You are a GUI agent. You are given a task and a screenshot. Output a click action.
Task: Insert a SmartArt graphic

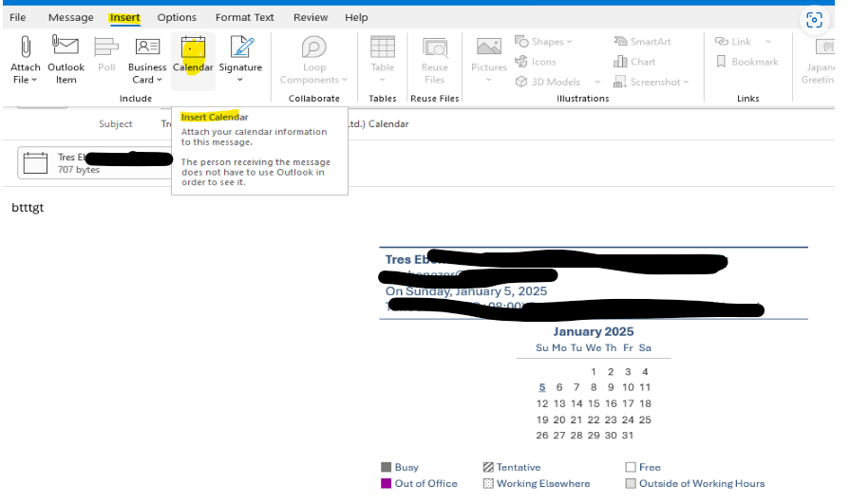[x=642, y=41]
